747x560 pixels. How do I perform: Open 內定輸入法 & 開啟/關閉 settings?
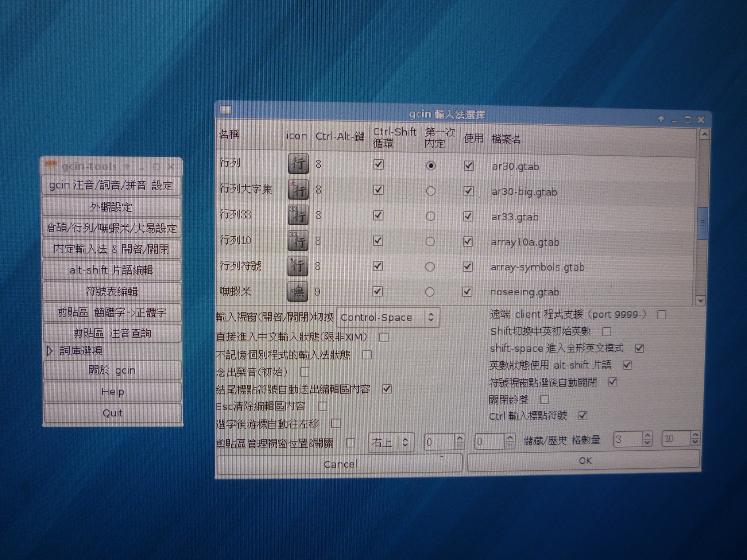[112, 249]
